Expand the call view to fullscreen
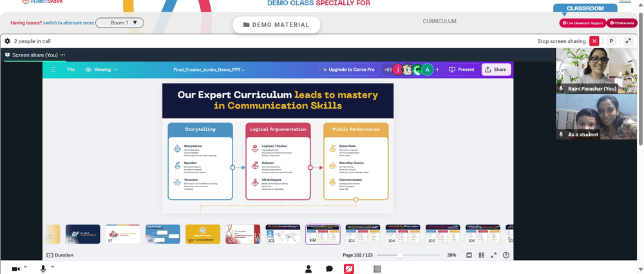 [629, 41]
